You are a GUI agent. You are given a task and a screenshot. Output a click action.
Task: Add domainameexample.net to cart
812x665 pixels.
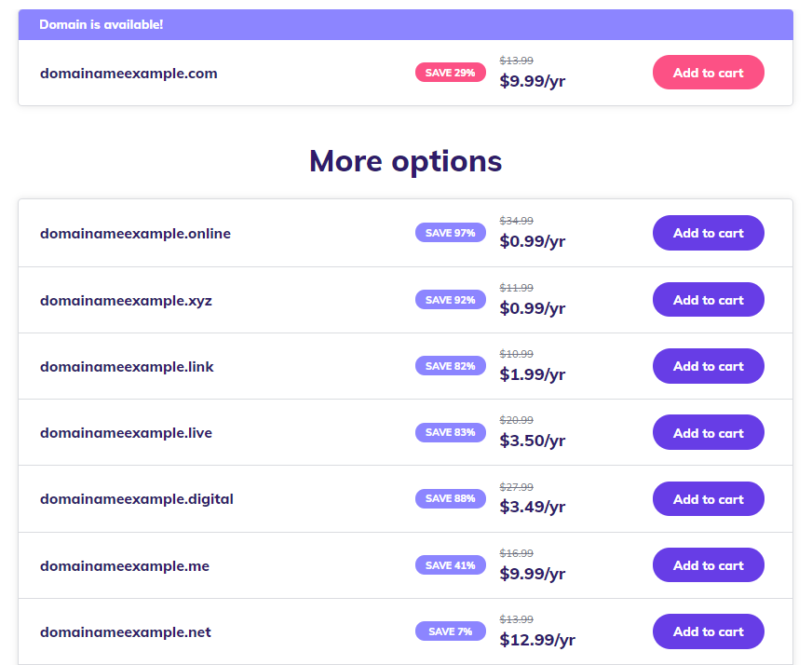pyautogui.click(x=708, y=631)
